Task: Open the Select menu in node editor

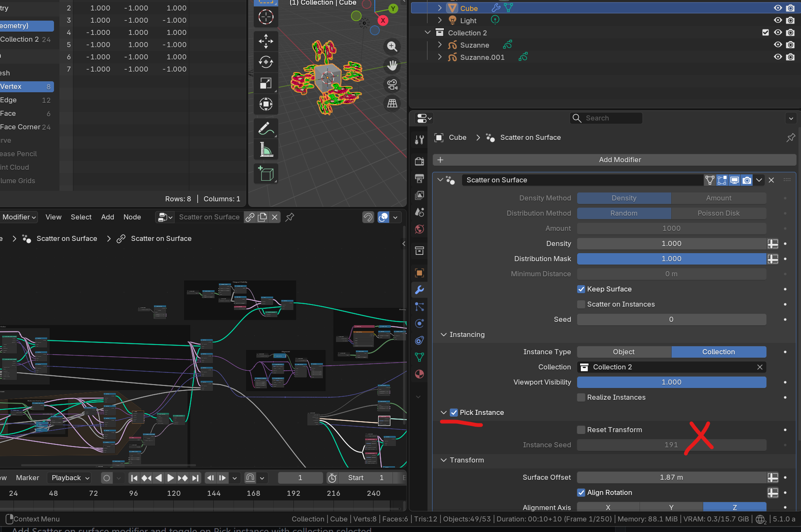Action: coord(81,217)
